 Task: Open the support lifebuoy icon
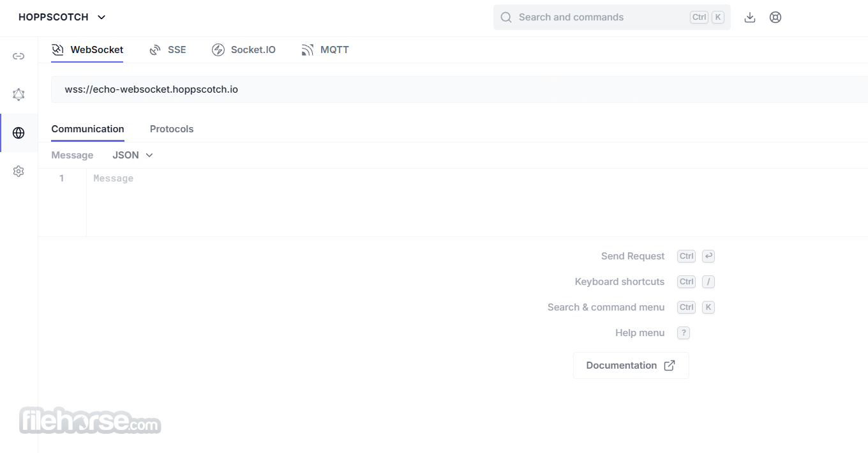tap(775, 17)
